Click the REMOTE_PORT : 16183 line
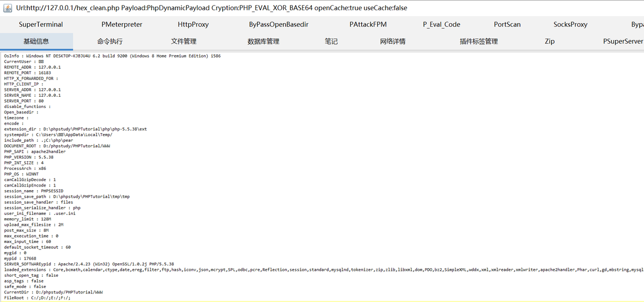Screen dimensions: 644x302 28,73
